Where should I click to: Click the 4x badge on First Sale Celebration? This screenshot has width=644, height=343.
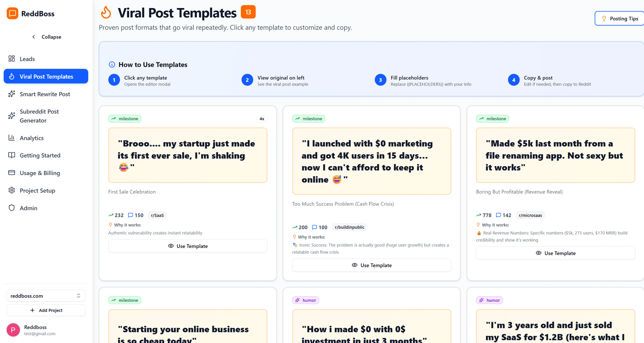point(262,118)
